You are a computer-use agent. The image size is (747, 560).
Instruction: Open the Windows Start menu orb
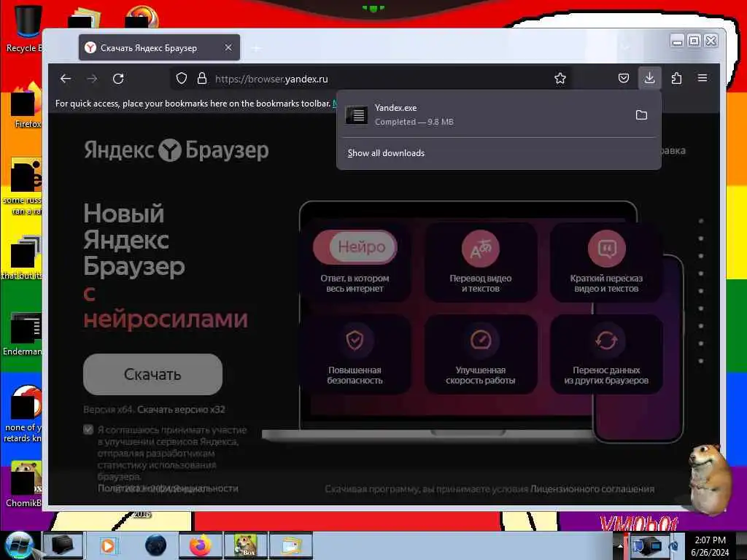(x=19, y=545)
